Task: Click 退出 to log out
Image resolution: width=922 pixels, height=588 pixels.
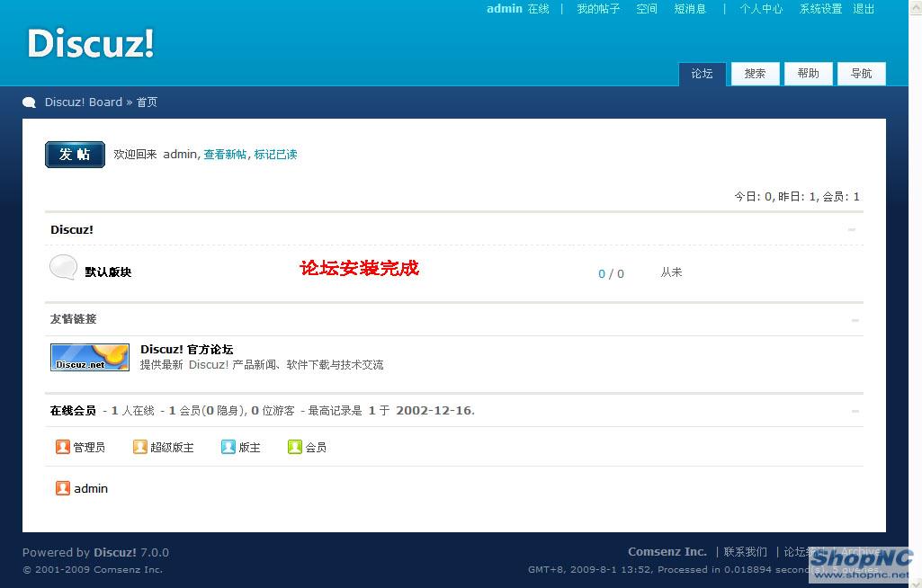Action: (864, 9)
